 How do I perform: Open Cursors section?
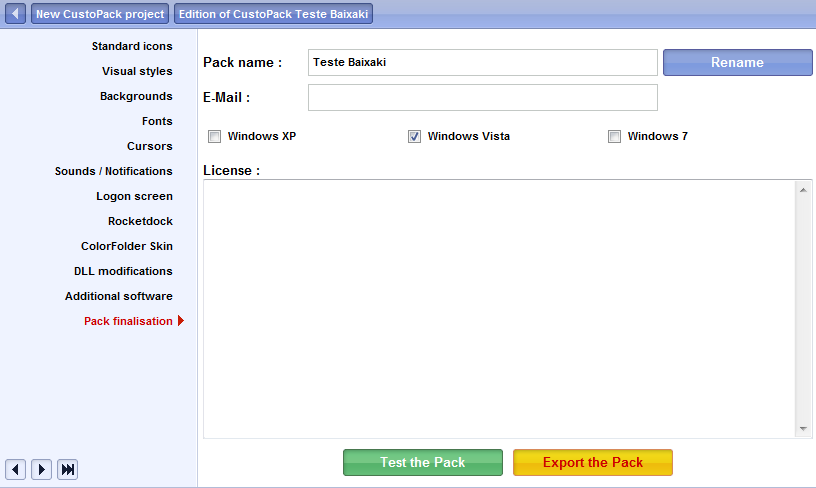pyautogui.click(x=150, y=146)
